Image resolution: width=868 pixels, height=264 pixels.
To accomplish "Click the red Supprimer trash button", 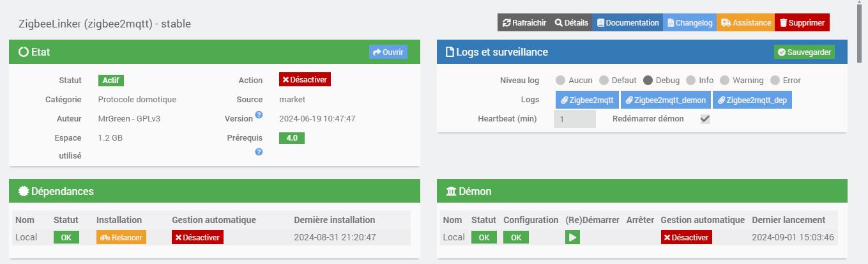I will pyautogui.click(x=802, y=22).
